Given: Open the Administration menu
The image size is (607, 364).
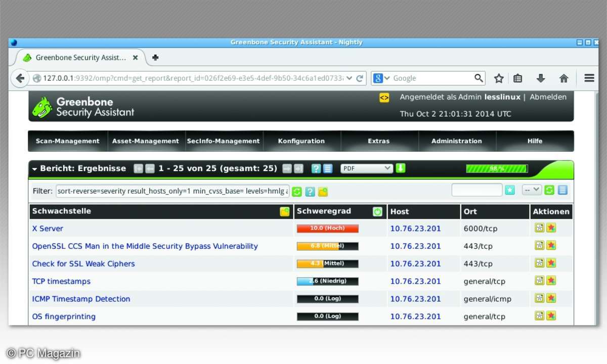Looking at the screenshot, I should pyautogui.click(x=457, y=141).
